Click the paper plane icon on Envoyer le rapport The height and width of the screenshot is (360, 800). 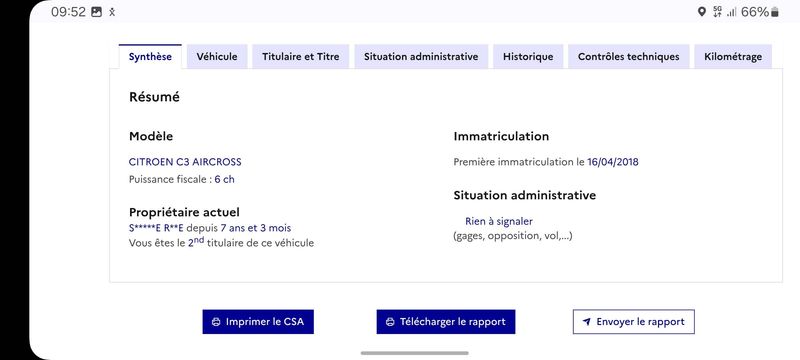[x=587, y=322]
